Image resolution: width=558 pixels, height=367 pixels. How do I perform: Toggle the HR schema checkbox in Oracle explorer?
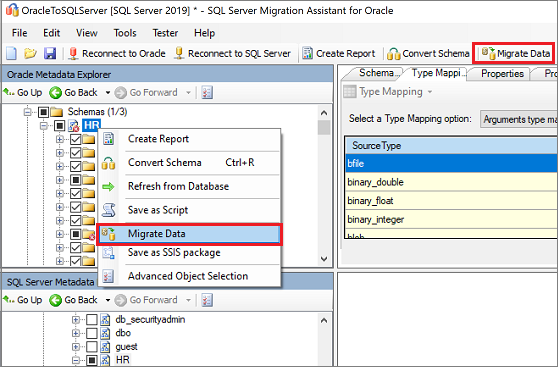click(x=59, y=126)
